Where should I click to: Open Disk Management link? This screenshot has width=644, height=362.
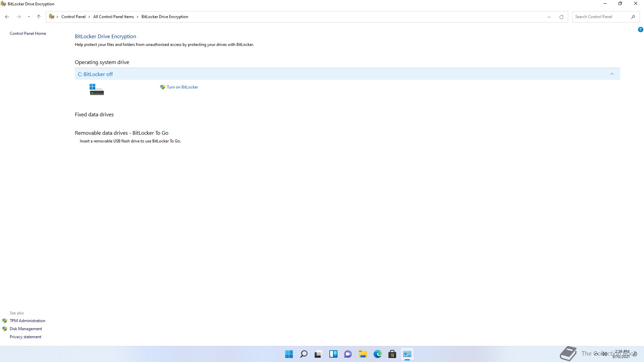tap(26, 329)
